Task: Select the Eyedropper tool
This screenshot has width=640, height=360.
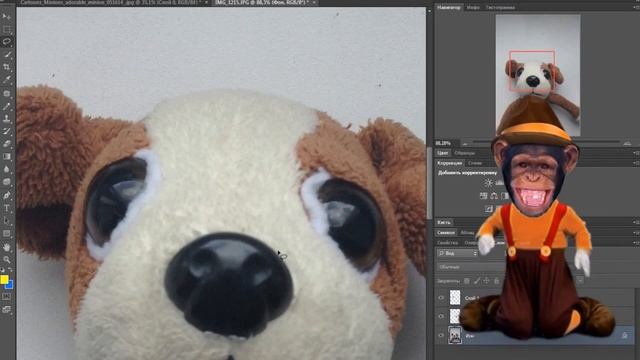Action: pyautogui.click(x=7, y=80)
